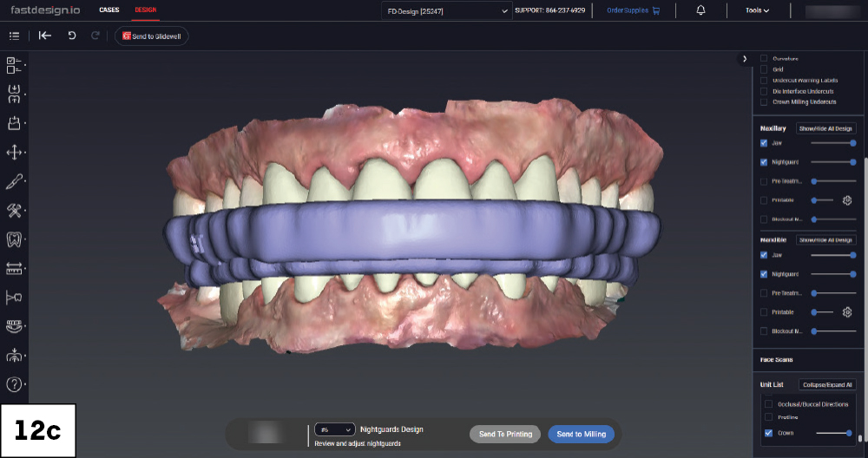This screenshot has width=868, height=458.
Task: Open the full denture teeth icon
Action: tap(14, 326)
